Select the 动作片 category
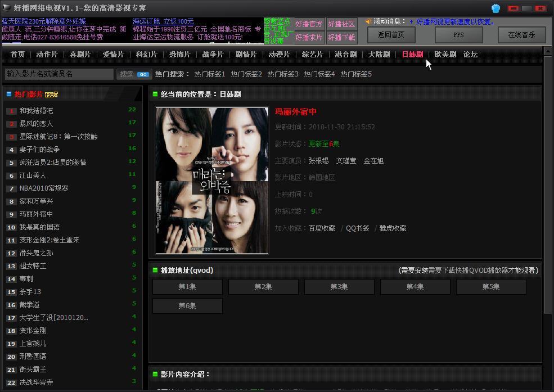The image size is (554, 392). (x=47, y=55)
